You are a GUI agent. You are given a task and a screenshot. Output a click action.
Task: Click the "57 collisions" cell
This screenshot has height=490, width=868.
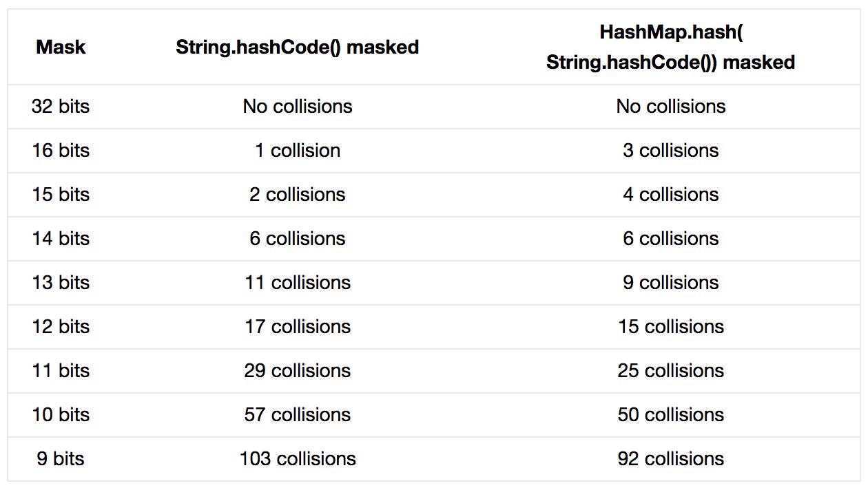pos(297,415)
